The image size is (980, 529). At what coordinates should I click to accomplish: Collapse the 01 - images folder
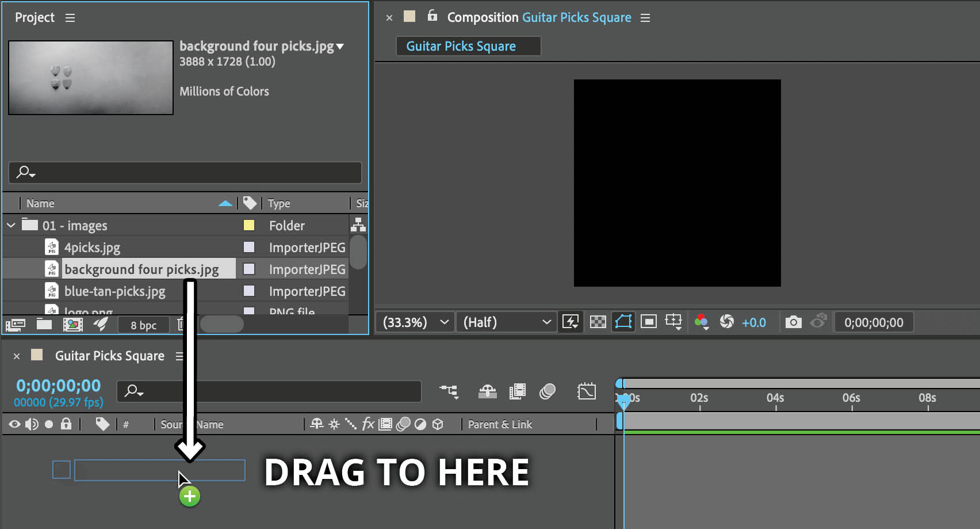[x=10, y=225]
